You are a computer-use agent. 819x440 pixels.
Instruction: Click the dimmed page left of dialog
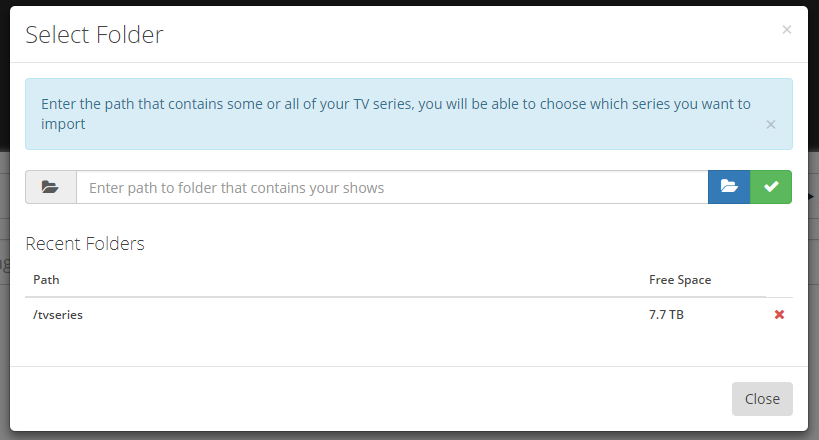tap(5, 261)
